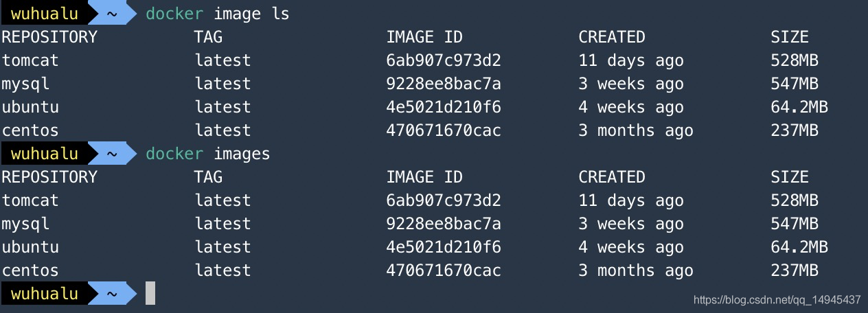This screenshot has width=868, height=313.
Task: Click the 'docker image ls' command text
Action: 217,14
